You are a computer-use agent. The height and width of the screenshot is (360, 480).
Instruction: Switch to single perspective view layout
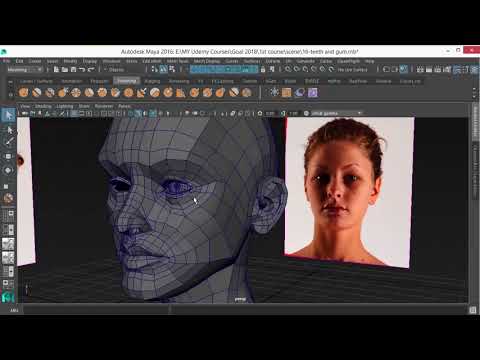[8, 215]
